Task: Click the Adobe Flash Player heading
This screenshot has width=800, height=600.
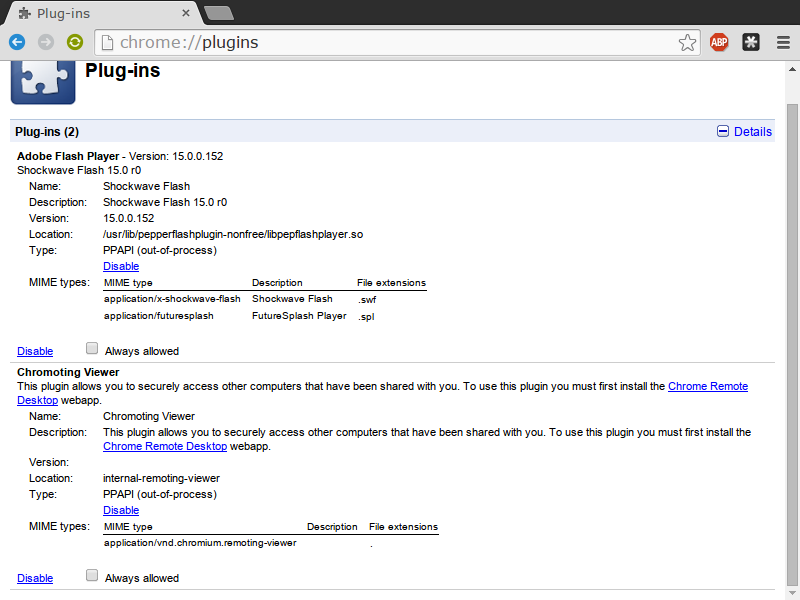Action: (68, 156)
